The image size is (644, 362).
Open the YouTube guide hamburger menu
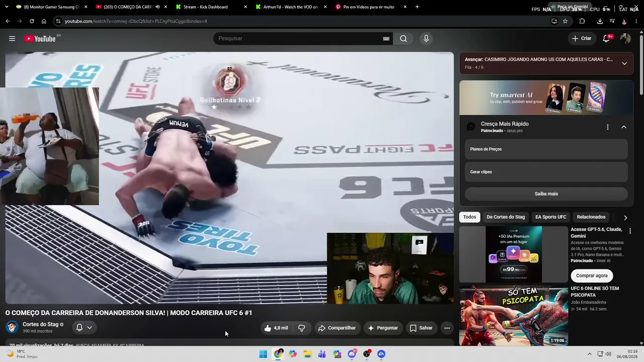pos(12,39)
